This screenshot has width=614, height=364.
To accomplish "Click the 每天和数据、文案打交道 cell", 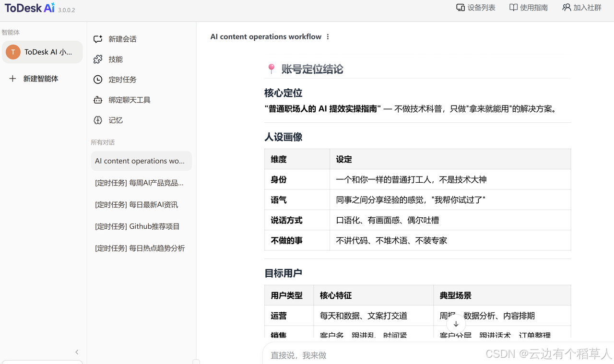I will tap(373, 316).
